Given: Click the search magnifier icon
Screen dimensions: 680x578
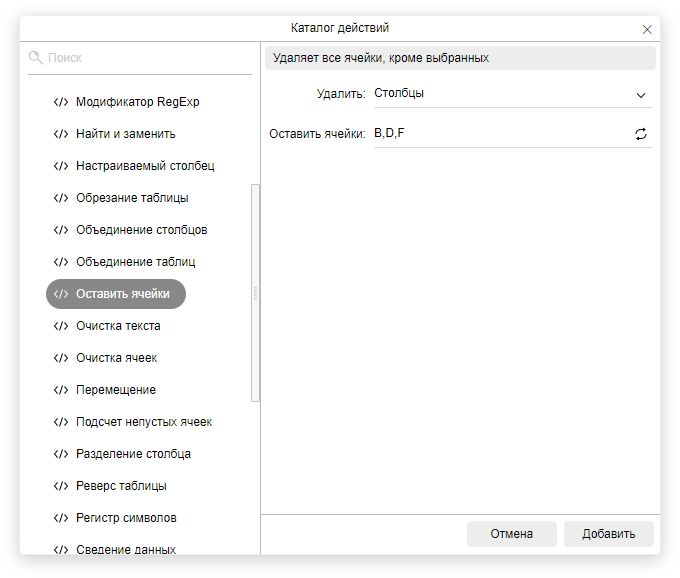Looking at the screenshot, I should coord(36,58).
